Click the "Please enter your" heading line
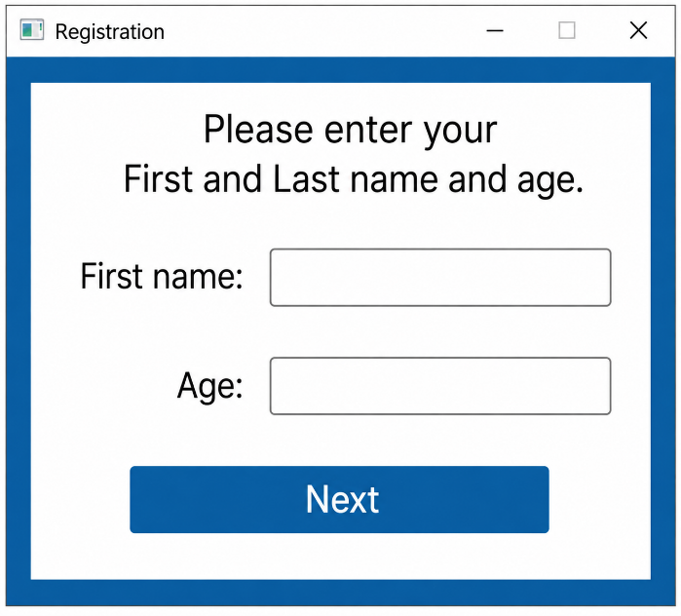This screenshot has height=616, width=681. pyautogui.click(x=351, y=130)
